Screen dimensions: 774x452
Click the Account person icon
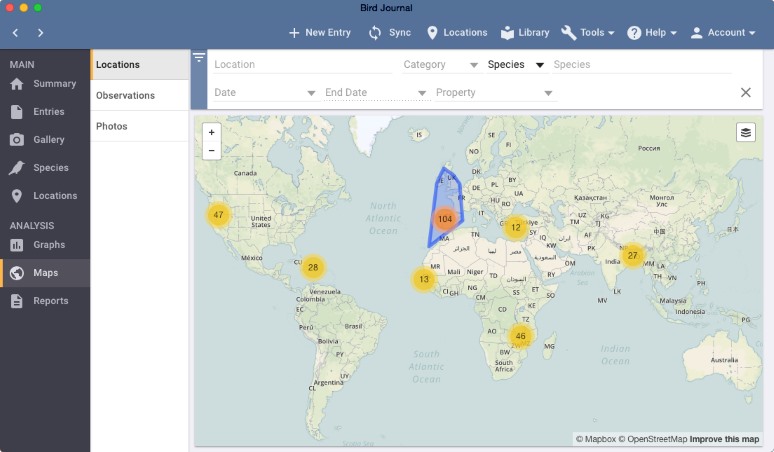pos(696,33)
